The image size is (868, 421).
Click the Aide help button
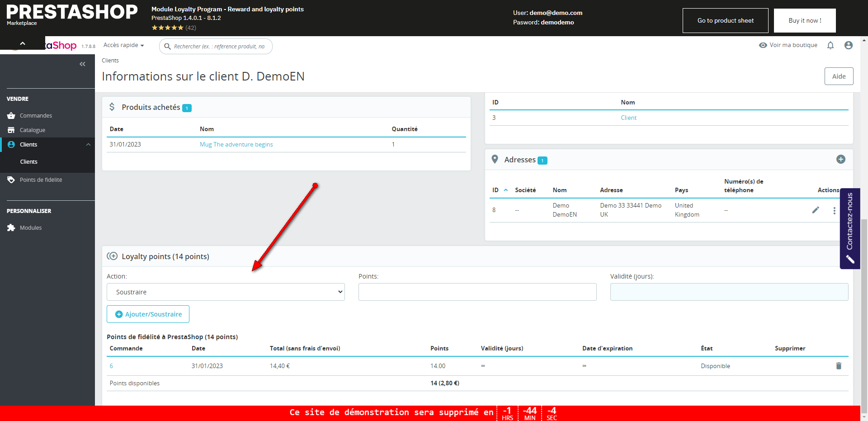coord(839,76)
